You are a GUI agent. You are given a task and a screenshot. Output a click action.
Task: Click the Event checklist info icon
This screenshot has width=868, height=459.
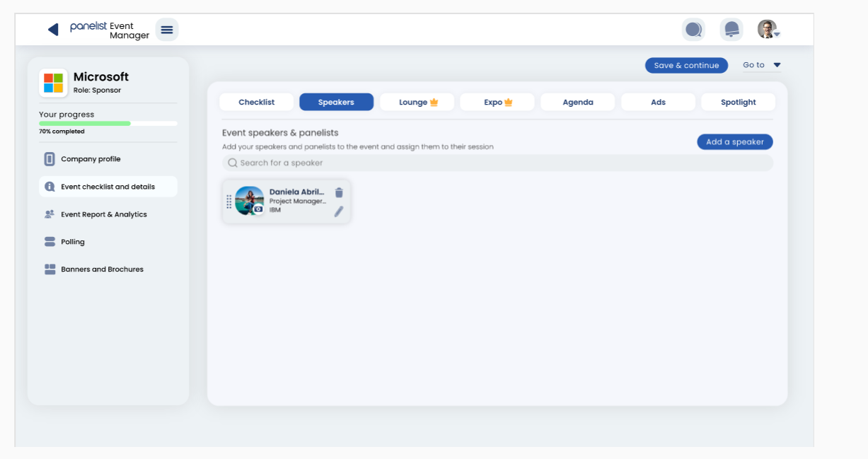50,187
